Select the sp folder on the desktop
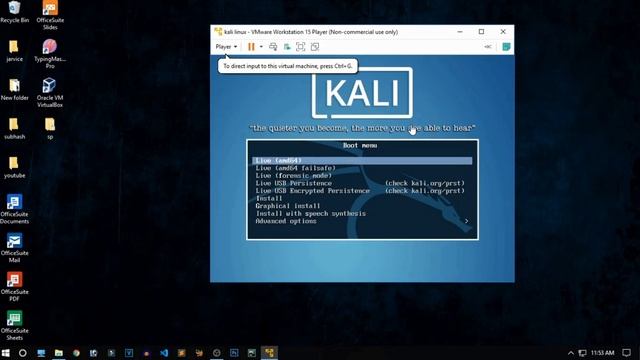Screen dimensions: 640x360 [50, 129]
